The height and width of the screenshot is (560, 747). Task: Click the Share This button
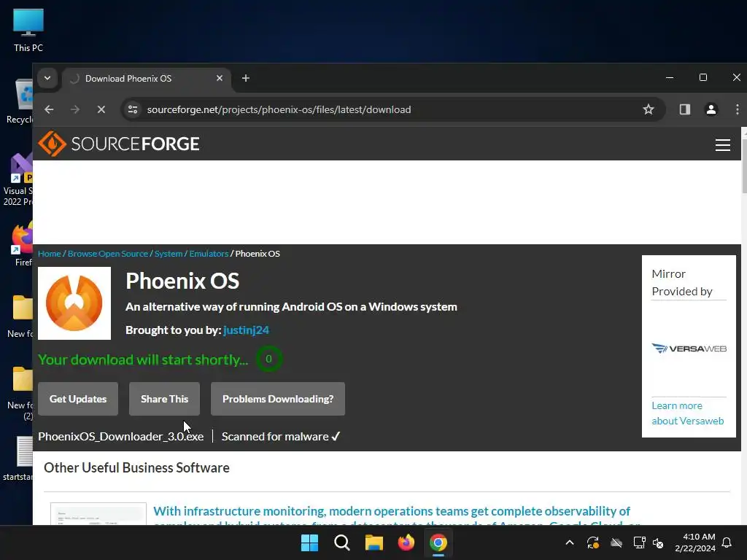(164, 399)
